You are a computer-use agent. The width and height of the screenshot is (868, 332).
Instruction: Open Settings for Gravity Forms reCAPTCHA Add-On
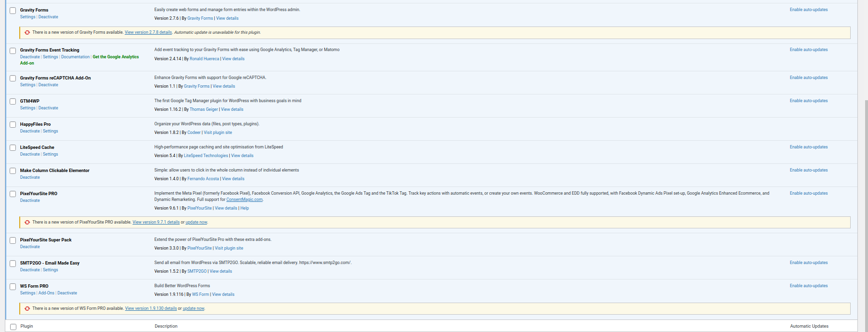pos(27,85)
